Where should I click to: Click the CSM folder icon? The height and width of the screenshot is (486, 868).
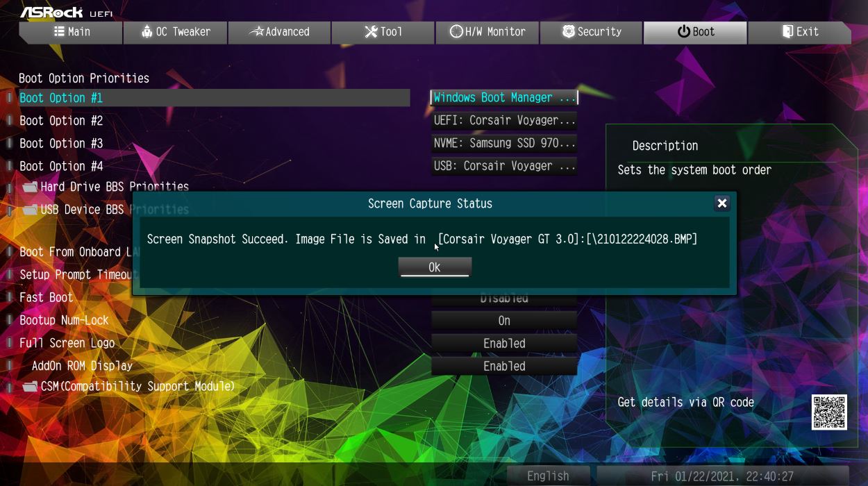point(30,387)
